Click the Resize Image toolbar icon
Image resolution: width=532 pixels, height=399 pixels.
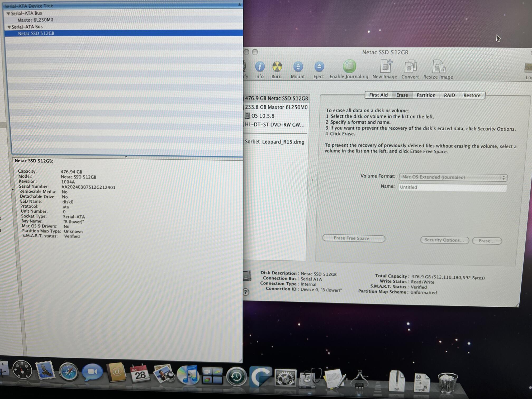point(439,66)
